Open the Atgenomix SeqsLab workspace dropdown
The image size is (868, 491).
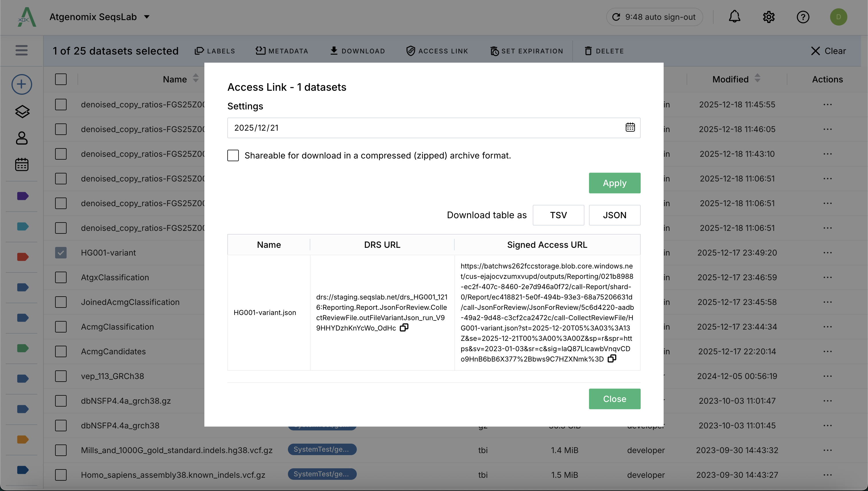147,17
